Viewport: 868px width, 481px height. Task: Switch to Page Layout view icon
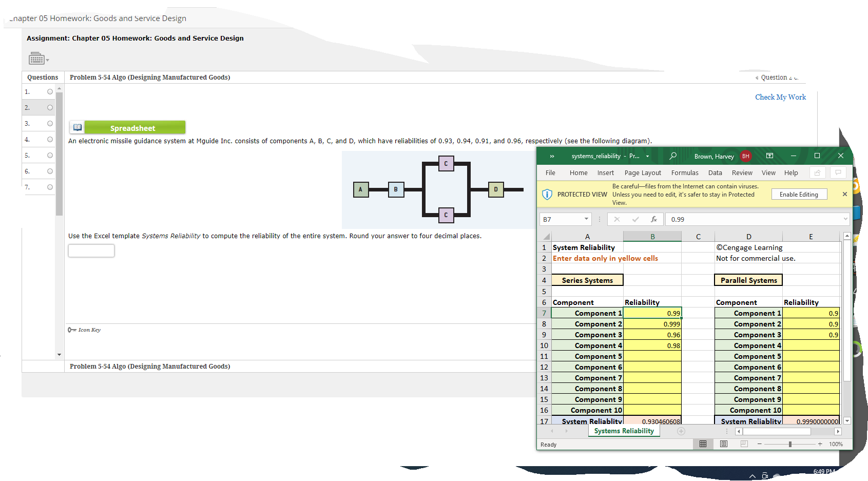pos(724,444)
